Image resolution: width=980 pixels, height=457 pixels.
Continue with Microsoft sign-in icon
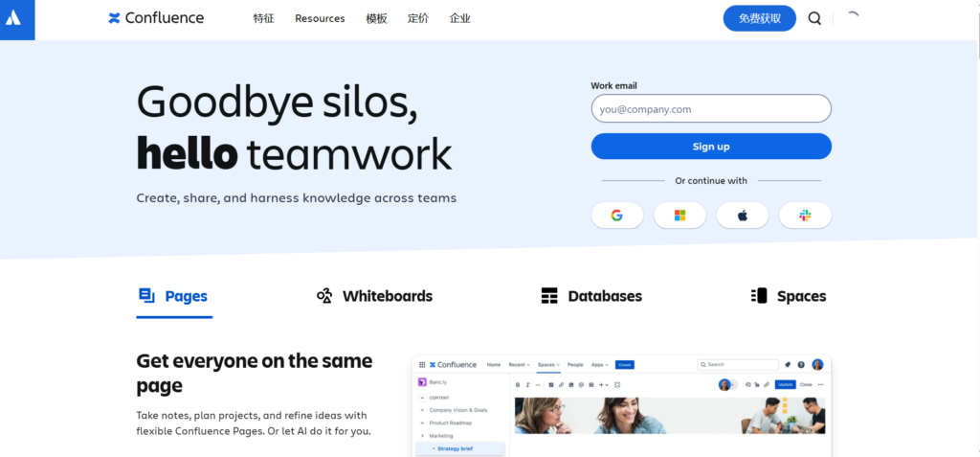[x=679, y=216]
